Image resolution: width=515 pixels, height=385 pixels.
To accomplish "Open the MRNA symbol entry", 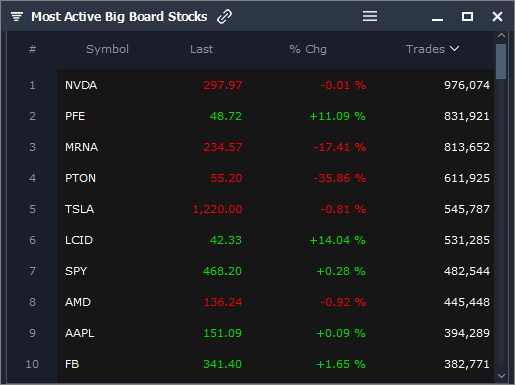I will point(81,147).
